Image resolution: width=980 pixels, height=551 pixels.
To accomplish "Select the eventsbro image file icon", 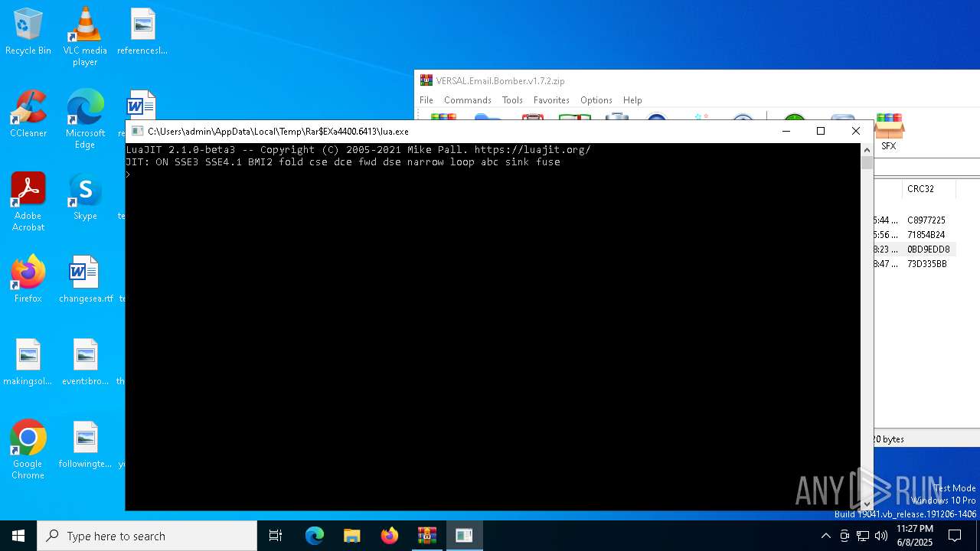I will pos(85,363).
